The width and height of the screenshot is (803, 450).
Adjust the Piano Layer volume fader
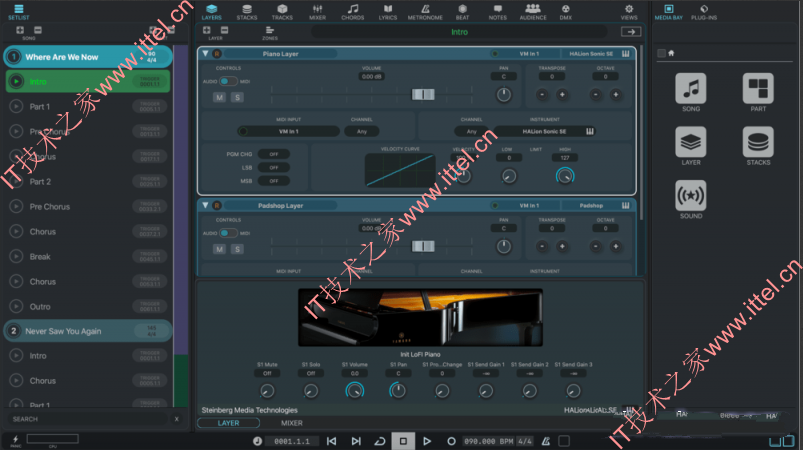click(x=423, y=94)
